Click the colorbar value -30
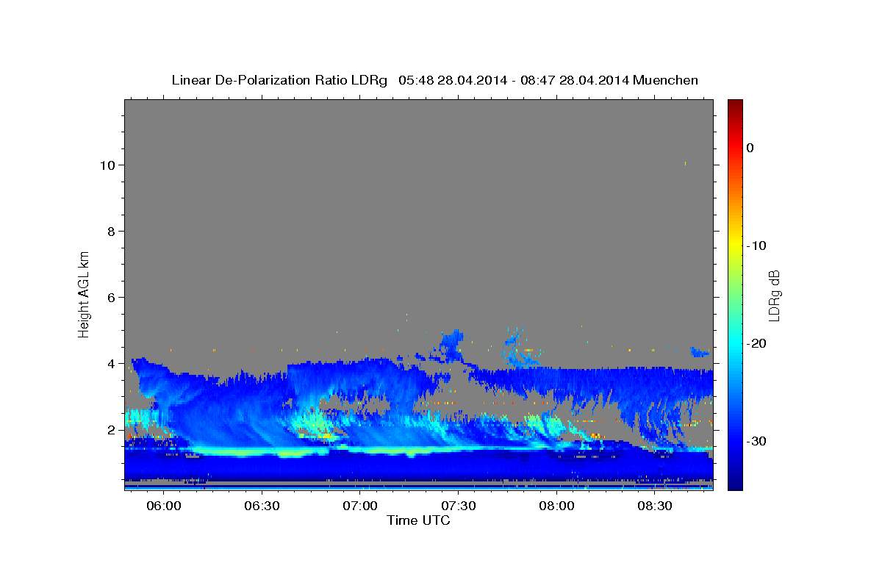Screen dimensions: 882x588 (x=756, y=441)
